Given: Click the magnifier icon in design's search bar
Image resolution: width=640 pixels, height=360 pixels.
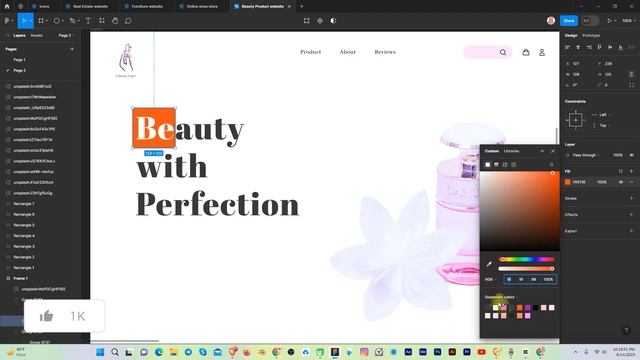Looking at the screenshot, I should click(x=503, y=52).
